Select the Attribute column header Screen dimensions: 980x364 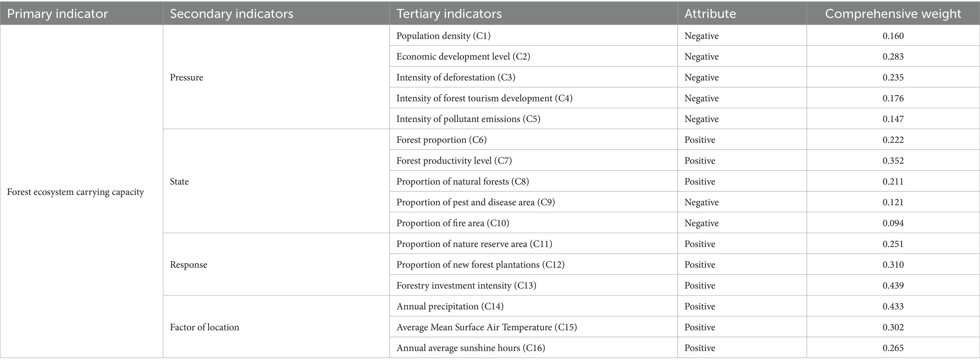[742, 13]
